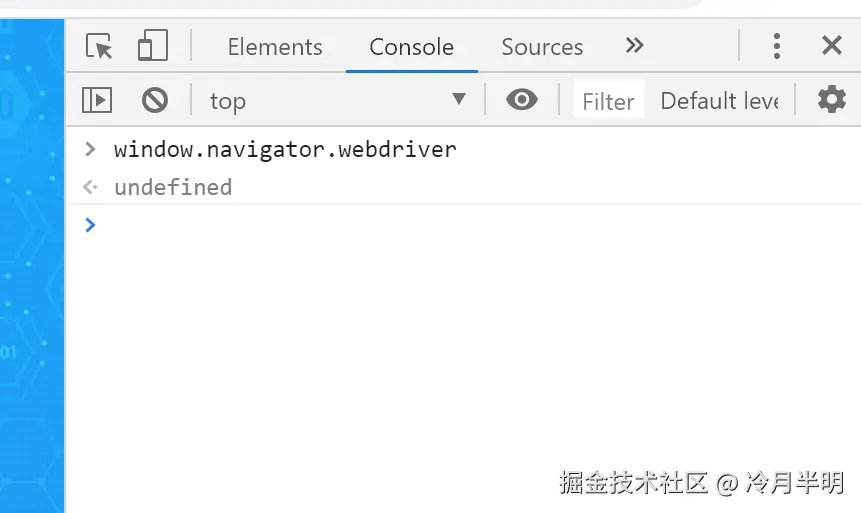Open the Sources tab
This screenshot has width=861, height=513.
click(542, 47)
